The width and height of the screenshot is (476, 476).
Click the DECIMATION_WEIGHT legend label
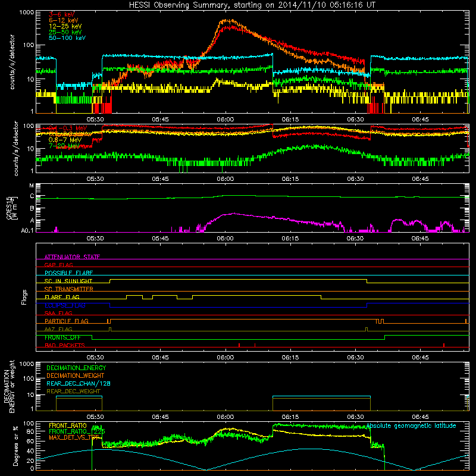(76, 375)
